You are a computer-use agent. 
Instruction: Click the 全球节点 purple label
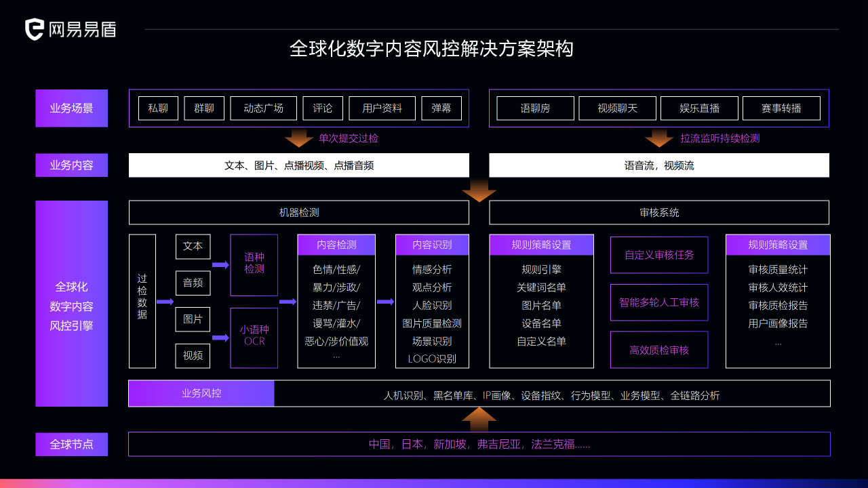tap(71, 445)
